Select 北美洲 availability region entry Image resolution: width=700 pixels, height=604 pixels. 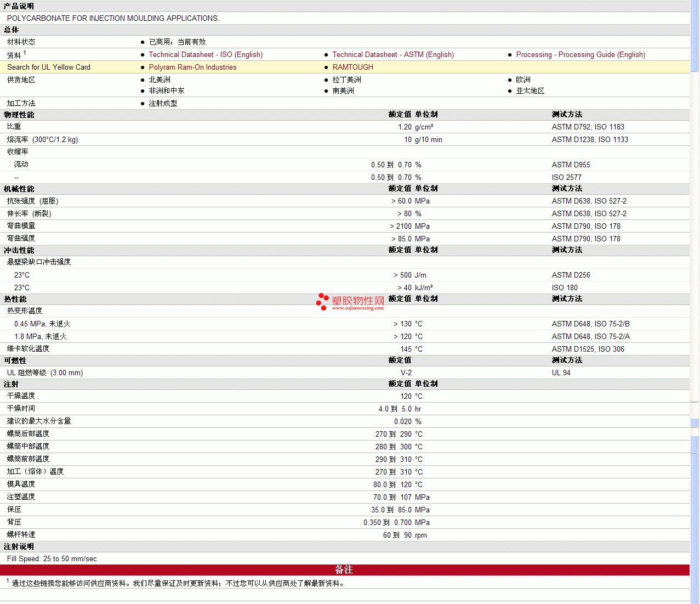tap(160, 80)
